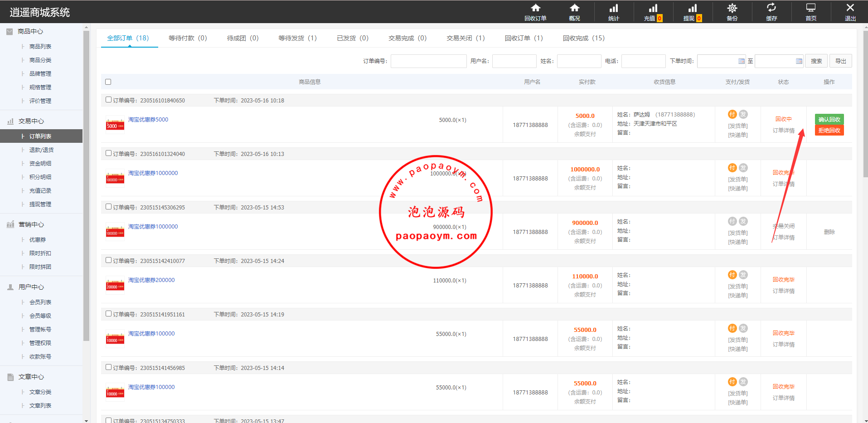
Task: Expand the 营销中心 sidebar group
Action: (x=31, y=224)
